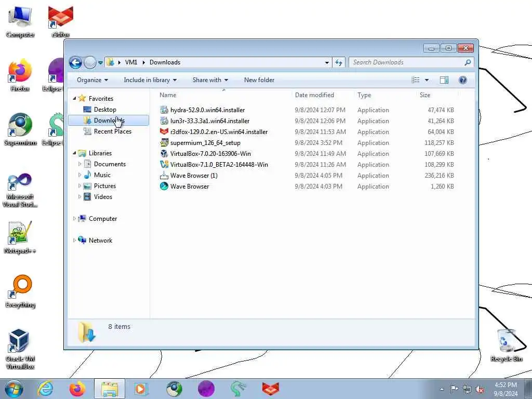The width and height of the screenshot is (532, 399).
Task: Show hidden tray icons arrow
Action: 442,390
